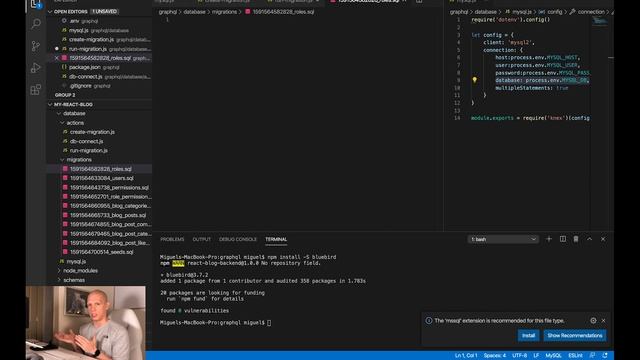Open .env in open editors
Viewport: 640px width, 360px height.
point(100,21)
